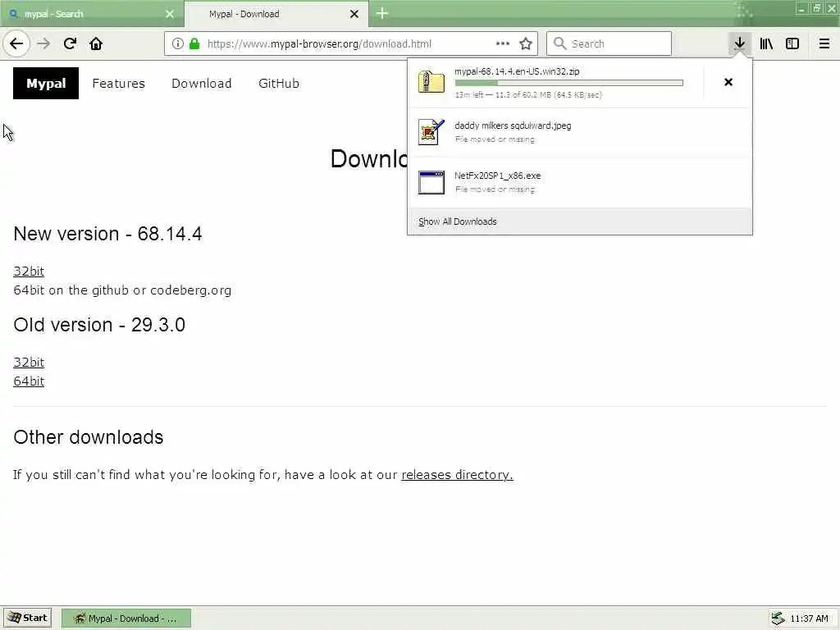Bookmark this page with the star icon
This screenshot has width=840, height=630.
coord(526,44)
